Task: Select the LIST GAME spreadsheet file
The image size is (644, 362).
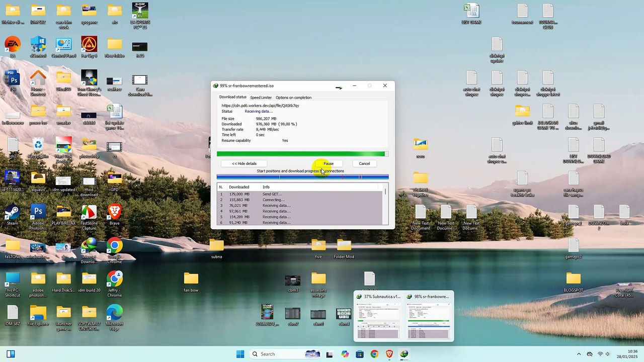Action: [x=471, y=14]
